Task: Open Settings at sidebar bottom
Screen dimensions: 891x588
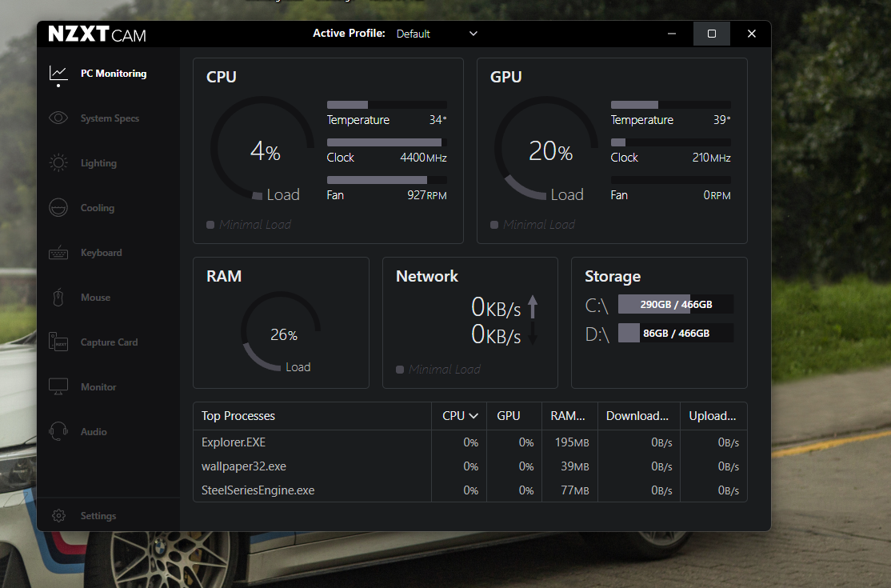Action: [98, 516]
